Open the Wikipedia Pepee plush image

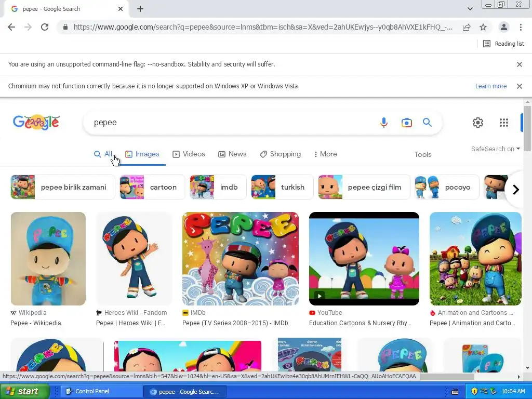tap(48, 259)
